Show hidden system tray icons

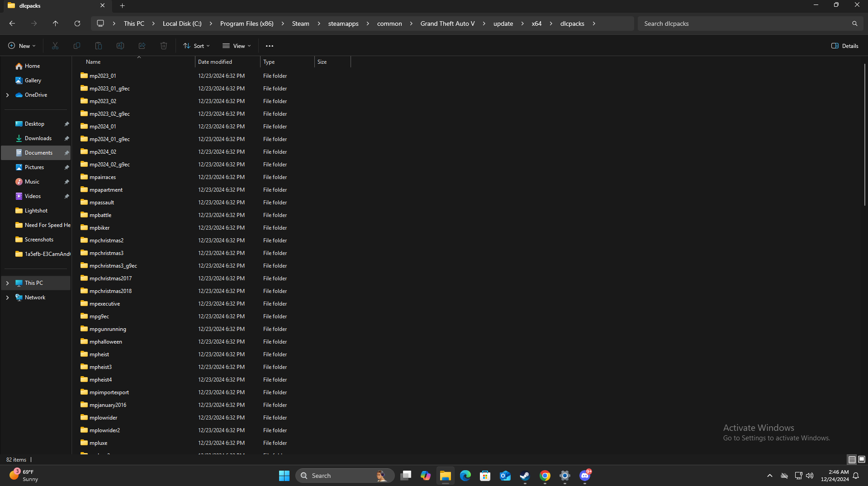pos(769,476)
